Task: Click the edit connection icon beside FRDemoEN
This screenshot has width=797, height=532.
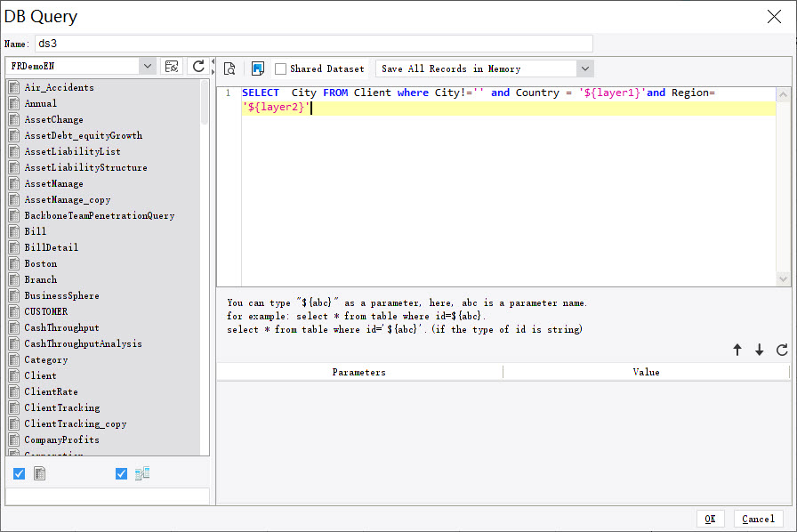Action: point(173,65)
